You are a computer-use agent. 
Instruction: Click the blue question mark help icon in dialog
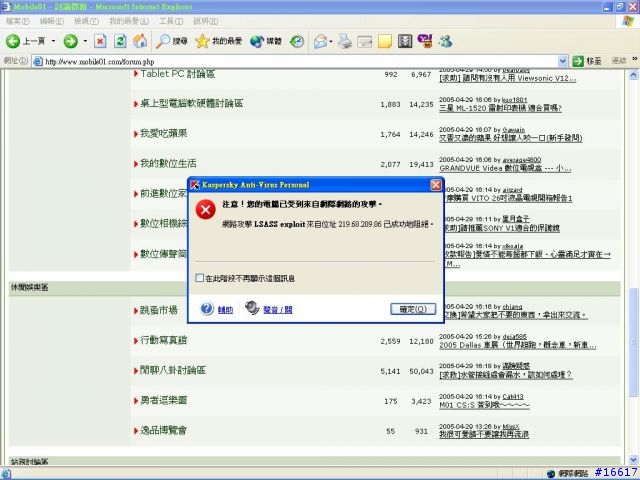point(207,309)
